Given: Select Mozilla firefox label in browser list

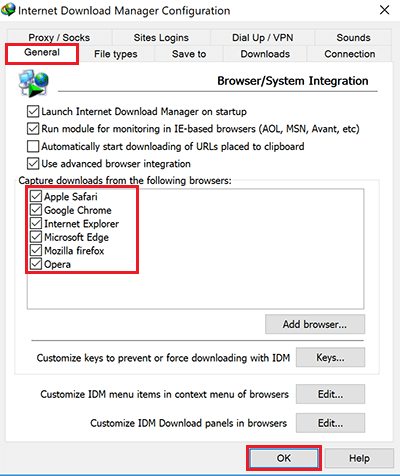Looking at the screenshot, I should [74, 251].
